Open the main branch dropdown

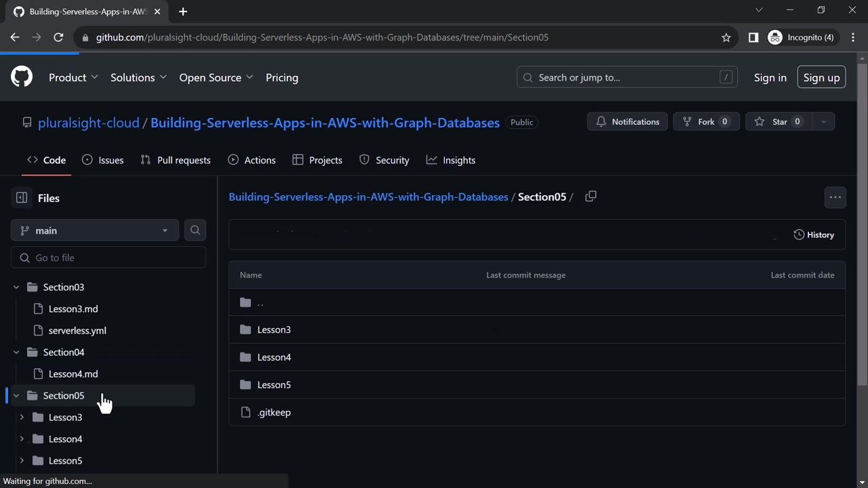94,230
